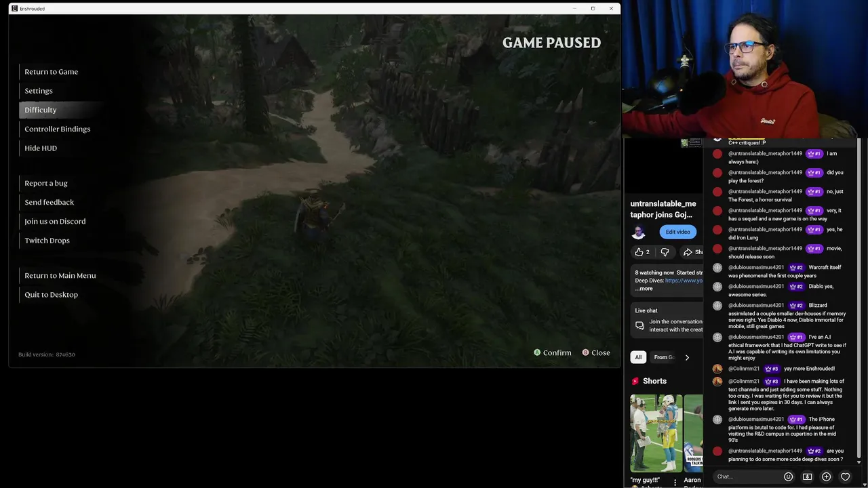
Task: Maximize the Enshrouded window
Action: point(593,8)
